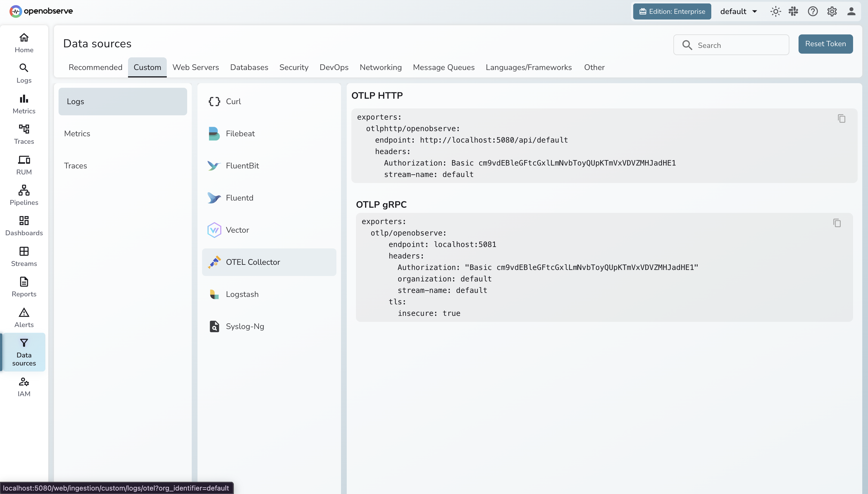The width and height of the screenshot is (868, 494).
Task: Open Dashboards from the sidebar
Action: (x=24, y=225)
